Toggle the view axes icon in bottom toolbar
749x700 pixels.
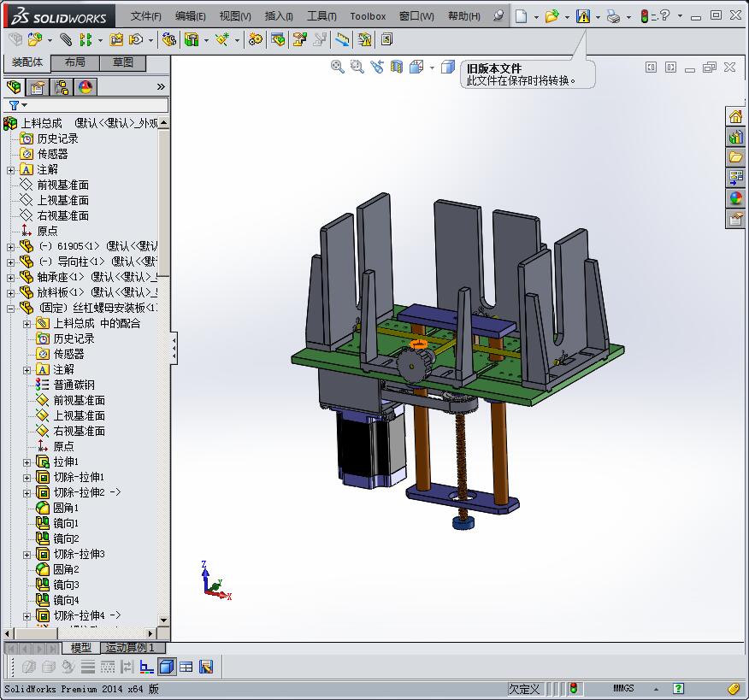[147, 667]
